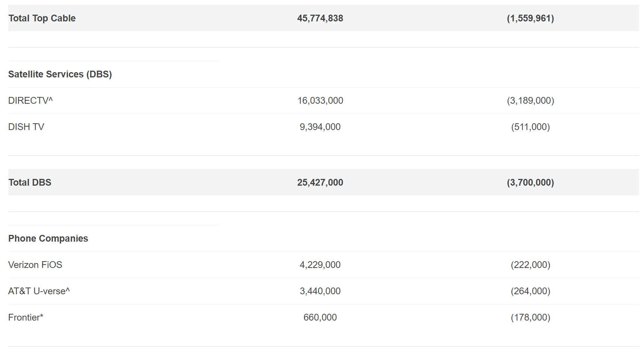Select the Phone Companies section heading
This screenshot has height=351, width=644.
(x=48, y=239)
